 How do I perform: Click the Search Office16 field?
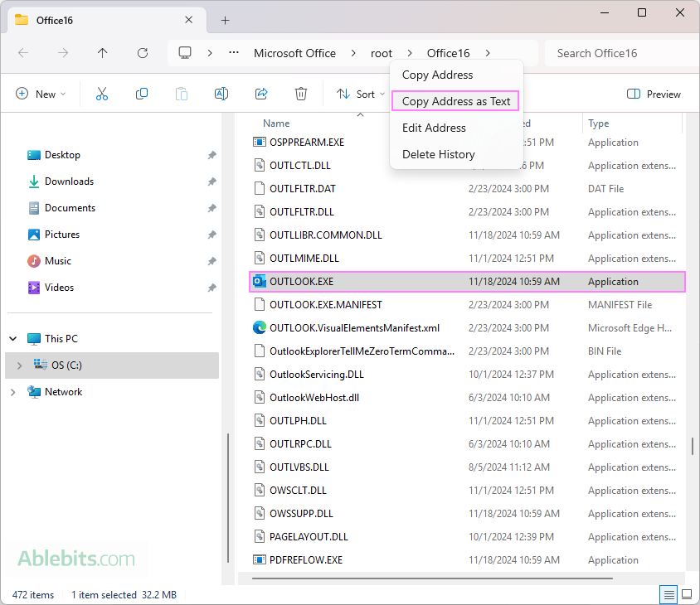(621, 53)
